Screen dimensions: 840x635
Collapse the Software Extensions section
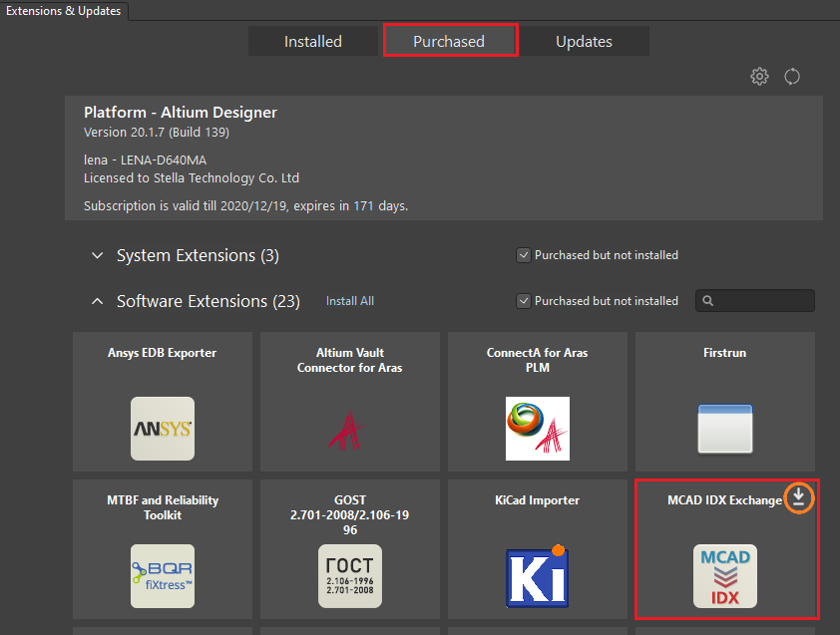coord(97,301)
